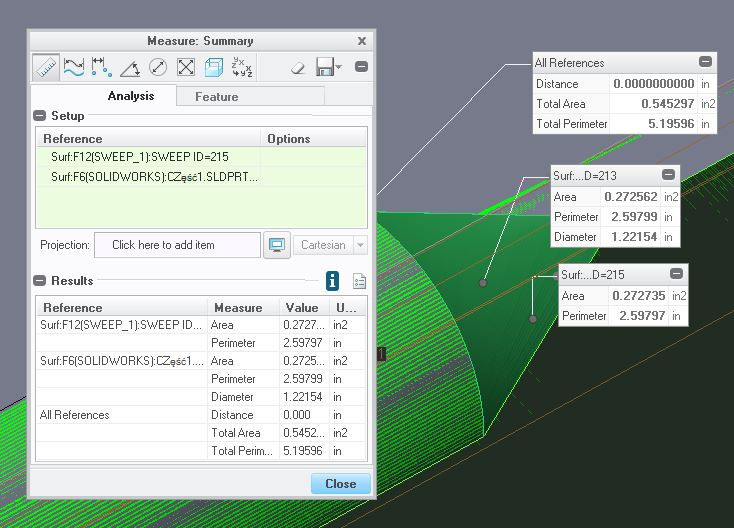
Task: Select the Perimeter 2.59797 result row
Action: 201,343
